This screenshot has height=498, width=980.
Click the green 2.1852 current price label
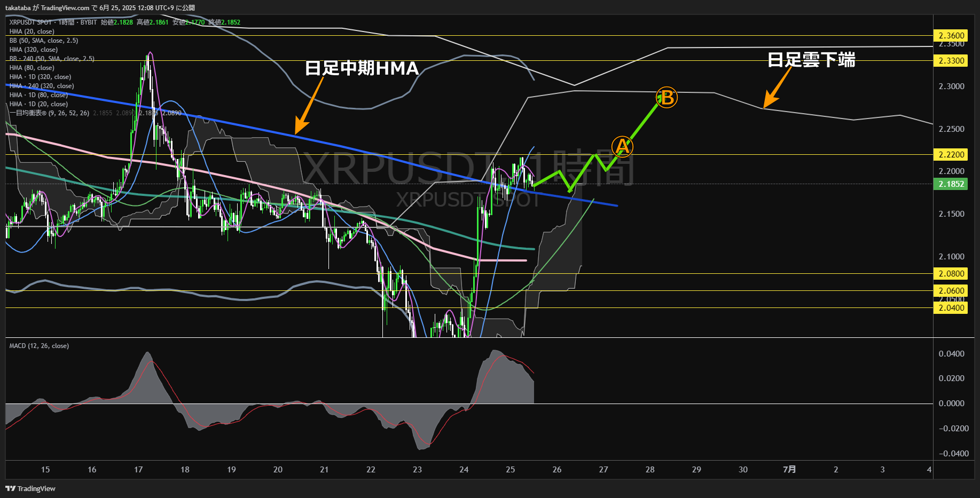tap(951, 184)
